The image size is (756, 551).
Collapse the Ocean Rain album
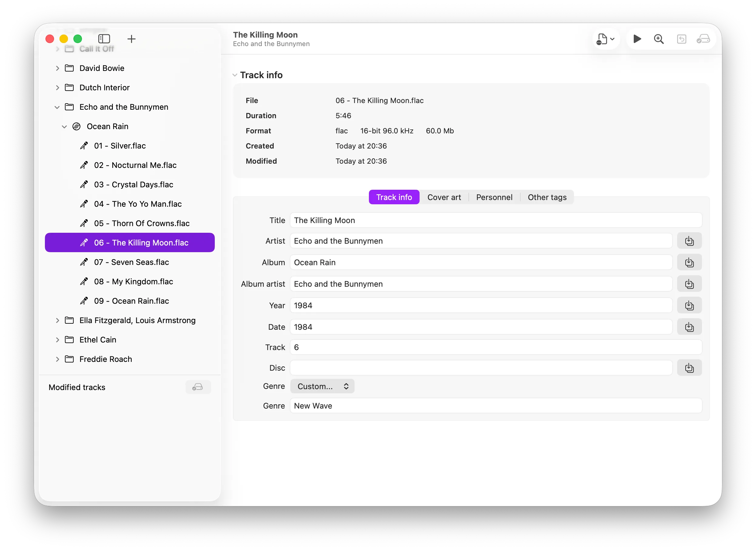tap(64, 127)
